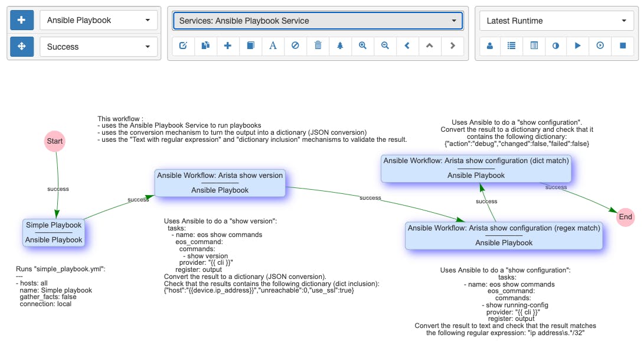
Task: Click the up chevron parent icon
Action: [430, 46]
